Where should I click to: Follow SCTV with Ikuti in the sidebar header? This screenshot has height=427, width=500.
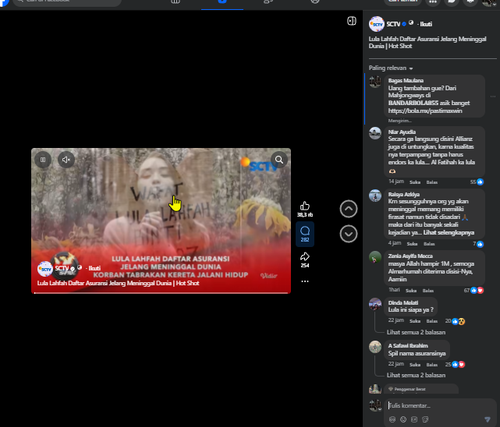tap(426, 24)
